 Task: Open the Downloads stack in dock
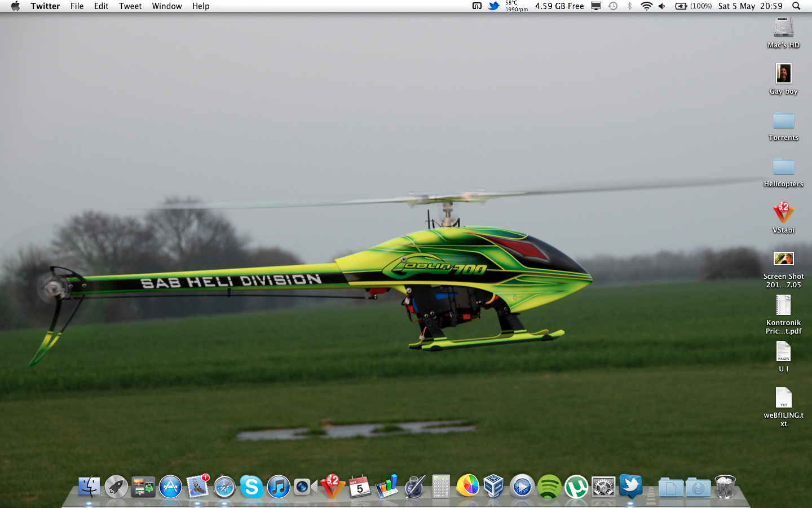[x=698, y=487]
